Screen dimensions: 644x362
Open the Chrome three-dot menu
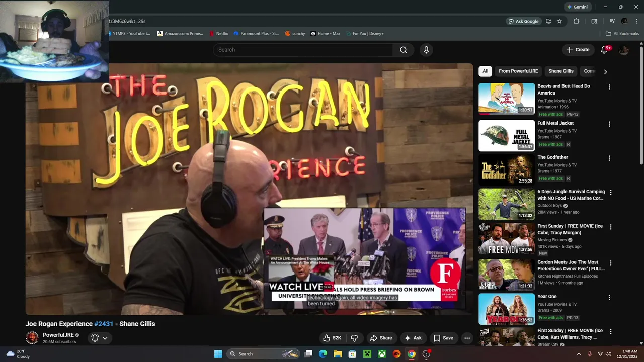(x=635, y=21)
